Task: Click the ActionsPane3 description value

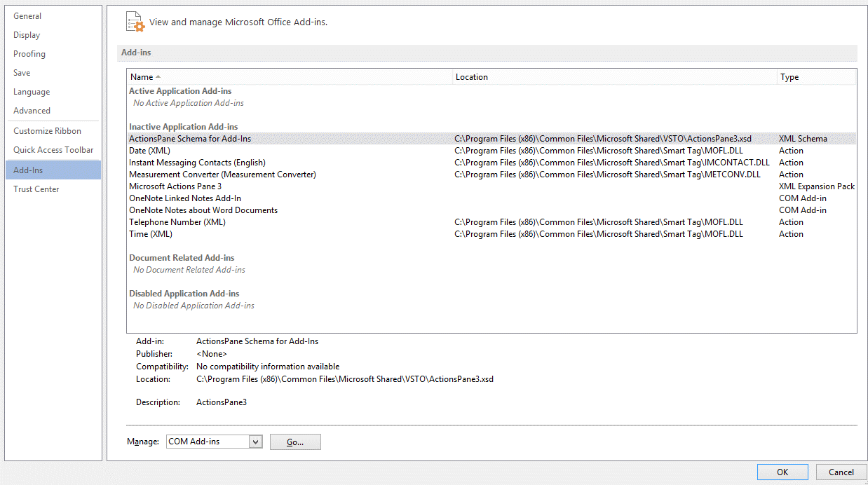Action: pyautogui.click(x=222, y=402)
